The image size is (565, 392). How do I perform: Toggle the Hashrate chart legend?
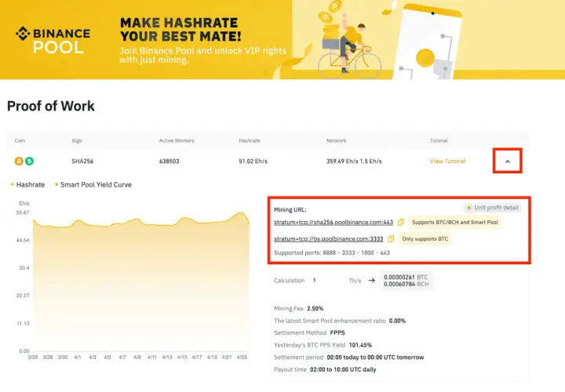point(27,185)
